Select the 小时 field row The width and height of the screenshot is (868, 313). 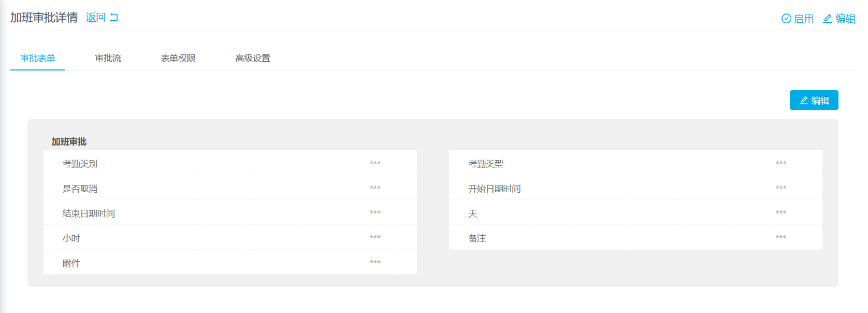pyautogui.click(x=230, y=237)
